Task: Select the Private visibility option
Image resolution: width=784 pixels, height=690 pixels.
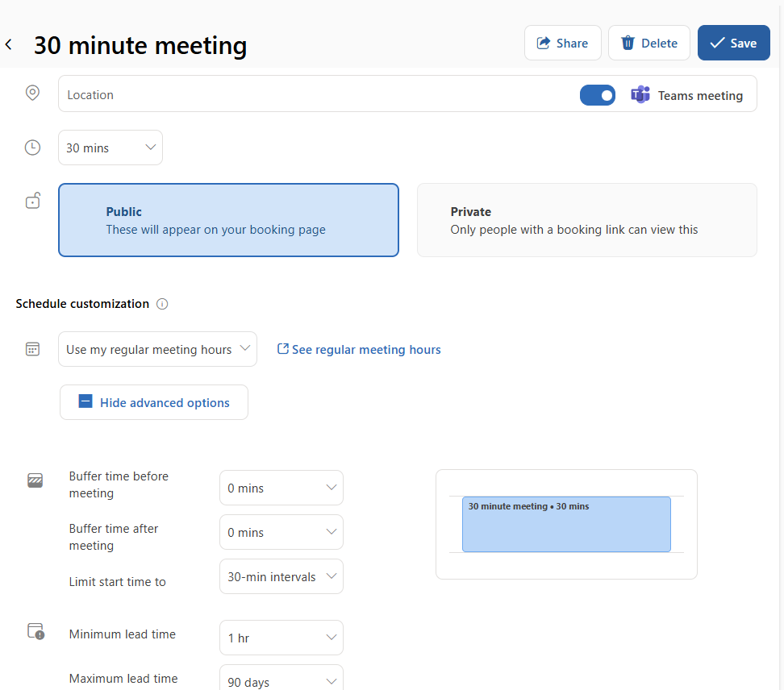Action: coord(587,220)
